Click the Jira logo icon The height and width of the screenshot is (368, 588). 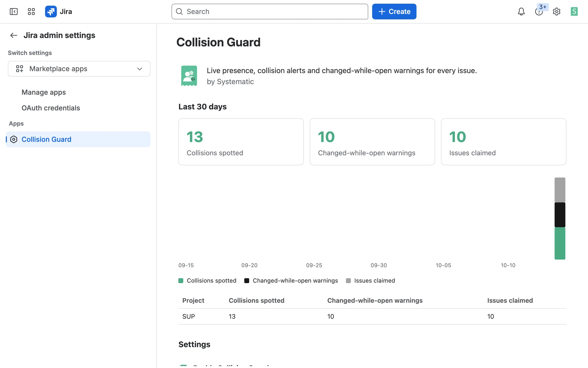pyautogui.click(x=51, y=12)
